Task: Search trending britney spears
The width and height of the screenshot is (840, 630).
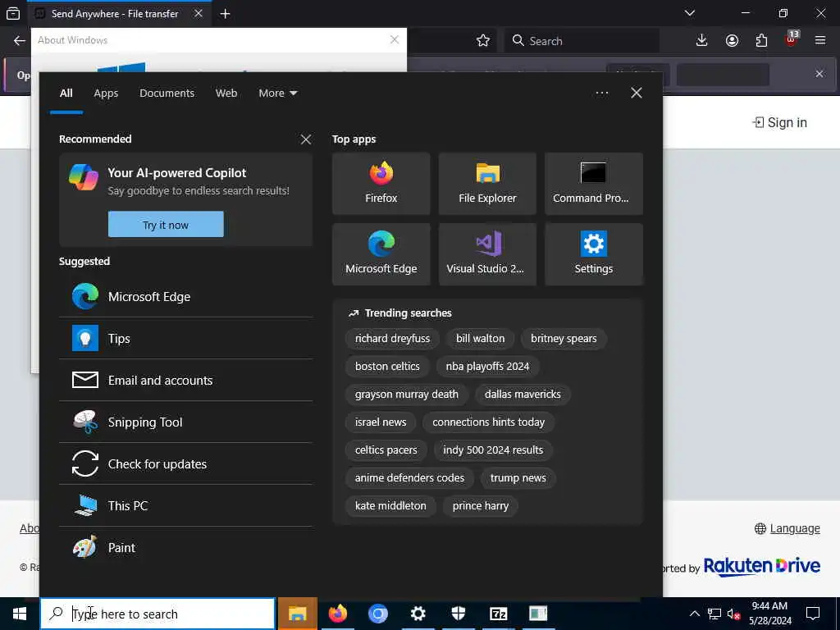Action: pyautogui.click(x=564, y=339)
